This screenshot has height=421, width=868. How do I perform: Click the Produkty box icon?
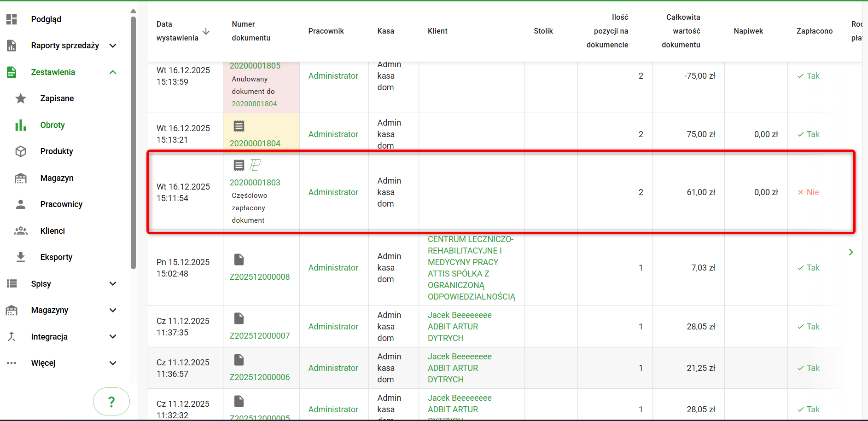[21, 151]
